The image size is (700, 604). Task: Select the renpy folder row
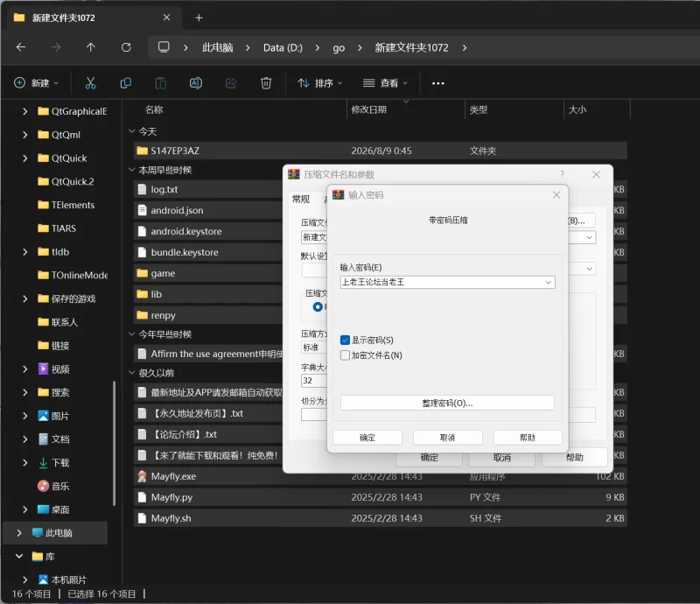208,315
